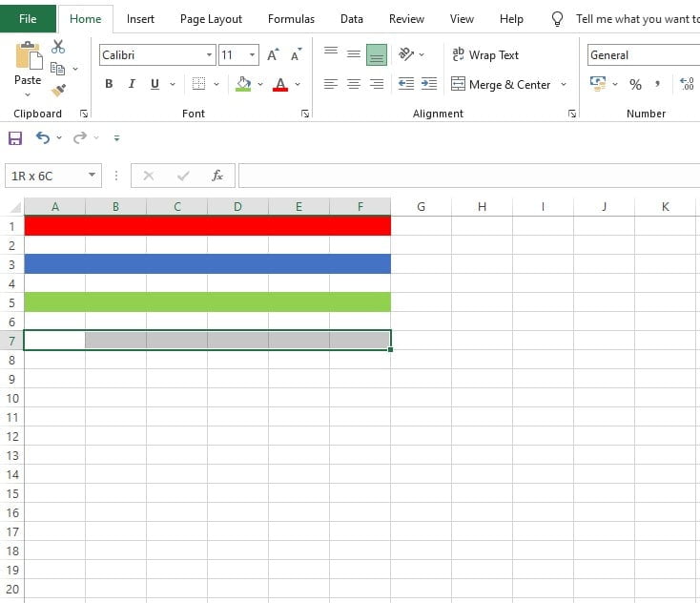Switch to the Review tab

(406, 19)
